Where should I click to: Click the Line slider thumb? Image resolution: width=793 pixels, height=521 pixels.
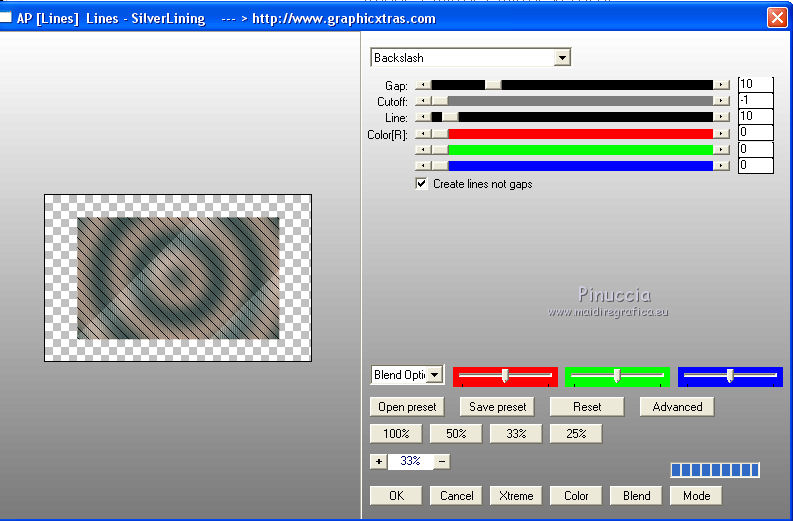450,117
